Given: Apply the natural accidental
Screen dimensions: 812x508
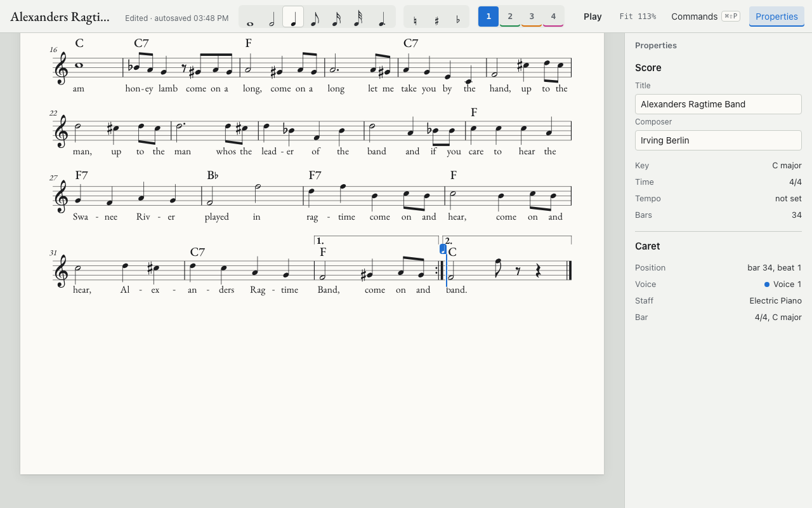Looking at the screenshot, I should pos(415,17).
